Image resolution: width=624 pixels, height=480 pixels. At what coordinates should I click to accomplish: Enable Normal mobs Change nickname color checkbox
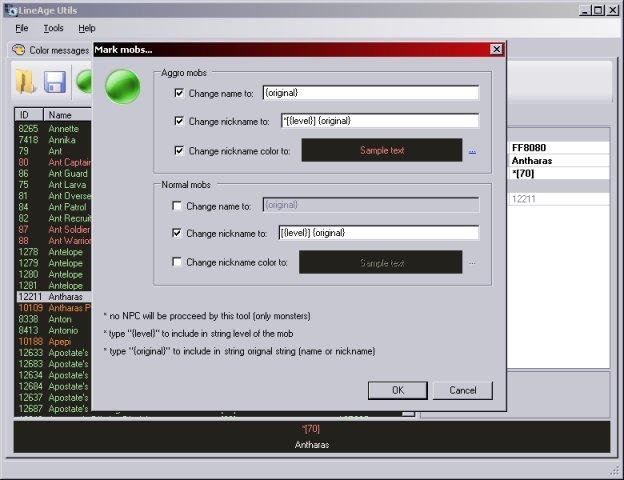pyautogui.click(x=177, y=262)
